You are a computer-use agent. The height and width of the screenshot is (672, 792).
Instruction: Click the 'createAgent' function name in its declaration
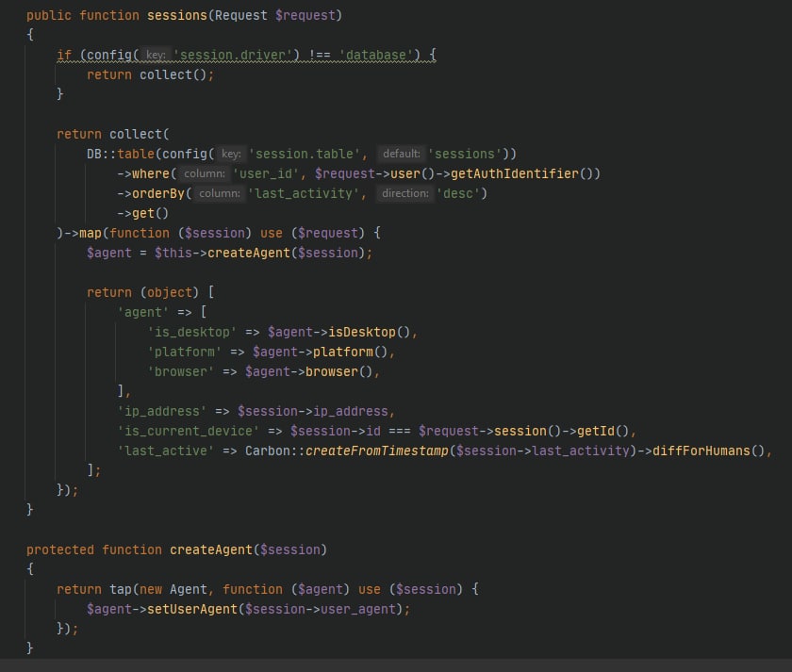[x=210, y=549]
